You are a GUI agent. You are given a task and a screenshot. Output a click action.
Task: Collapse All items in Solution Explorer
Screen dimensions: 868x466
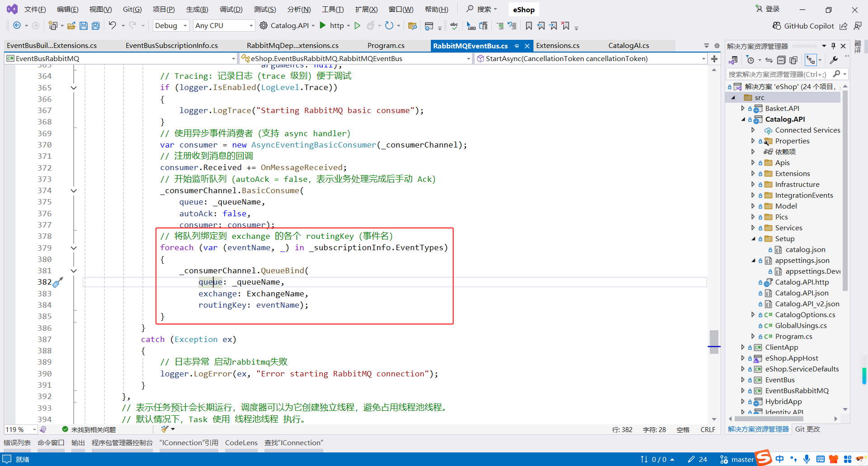(x=781, y=59)
